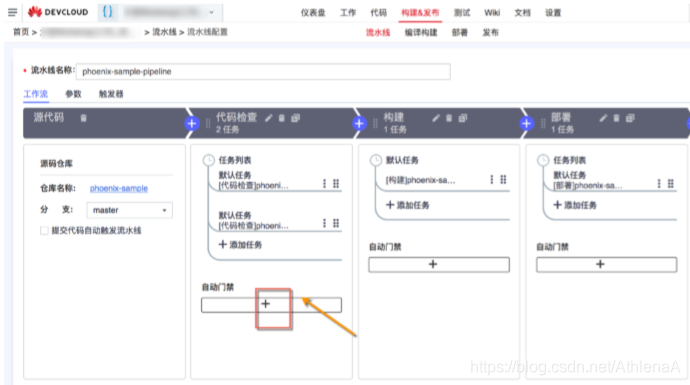
Task: Click grid handle of first 代码检查 task
Action: click(336, 183)
